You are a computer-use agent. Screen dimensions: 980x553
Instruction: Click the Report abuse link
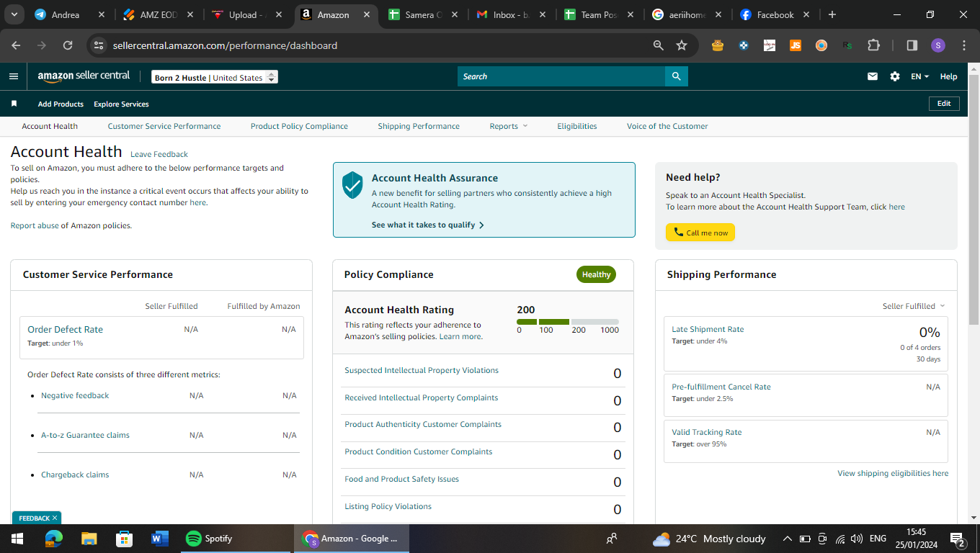(35, 225)
